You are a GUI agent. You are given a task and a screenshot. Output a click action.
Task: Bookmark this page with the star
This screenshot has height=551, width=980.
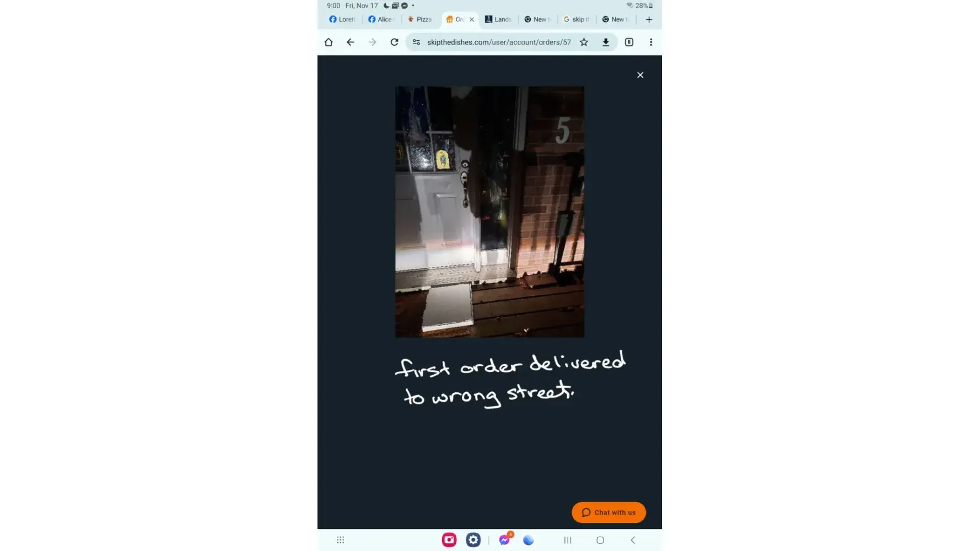pyautogui.click(x=584, y=42)
